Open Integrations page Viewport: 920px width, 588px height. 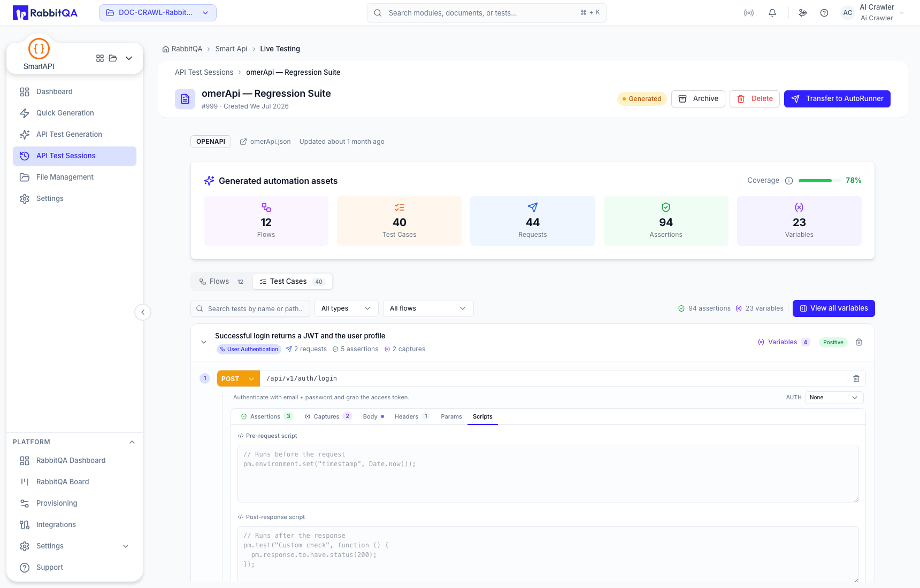pyautogui.click(x=74, y=525)
